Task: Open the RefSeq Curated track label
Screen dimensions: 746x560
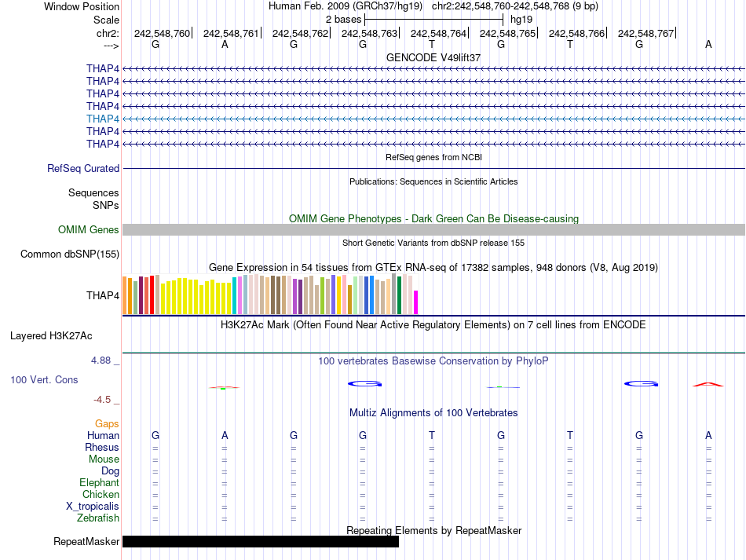Action: (83, 168)
